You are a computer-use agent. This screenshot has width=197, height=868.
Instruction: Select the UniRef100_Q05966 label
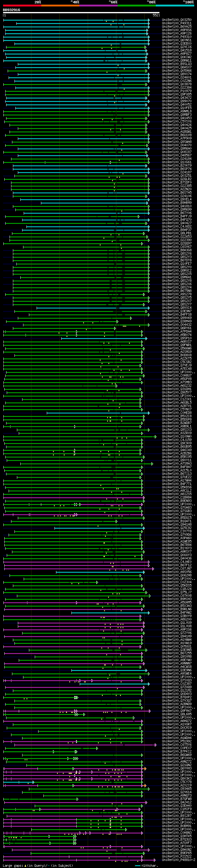177,71
